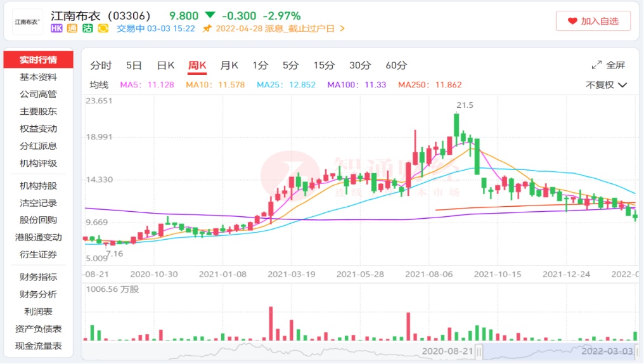Click the HK market badge icon
Screen dimensions: 644x364
tap(56, 29)
